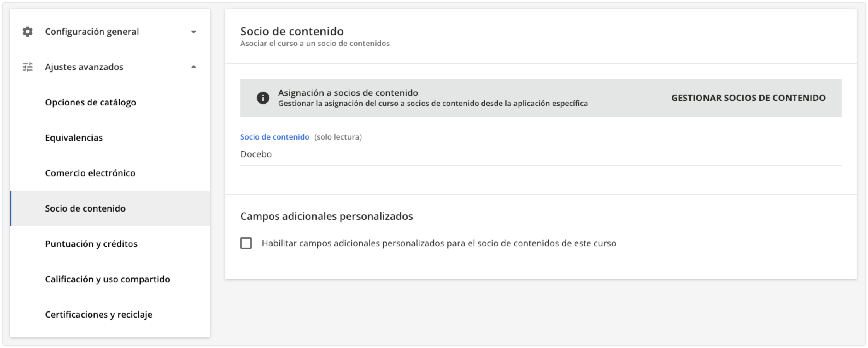This screenshot has width=868, height=348.
Task: Click Asignación a socios de contenido banner title
Action: [x=348, y=93]
